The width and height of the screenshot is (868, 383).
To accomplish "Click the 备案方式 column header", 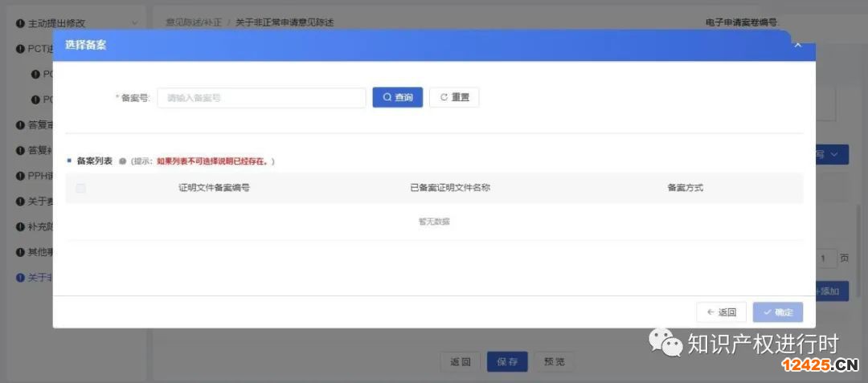I will 685,188.
